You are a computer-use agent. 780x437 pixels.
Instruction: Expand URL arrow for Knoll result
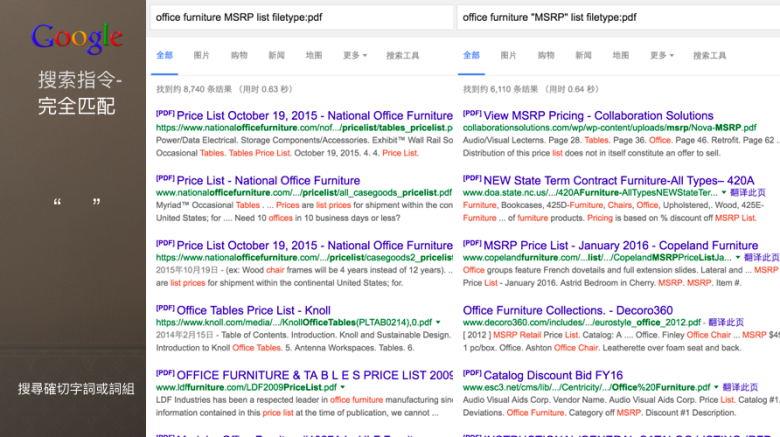(x=438, y=323)
